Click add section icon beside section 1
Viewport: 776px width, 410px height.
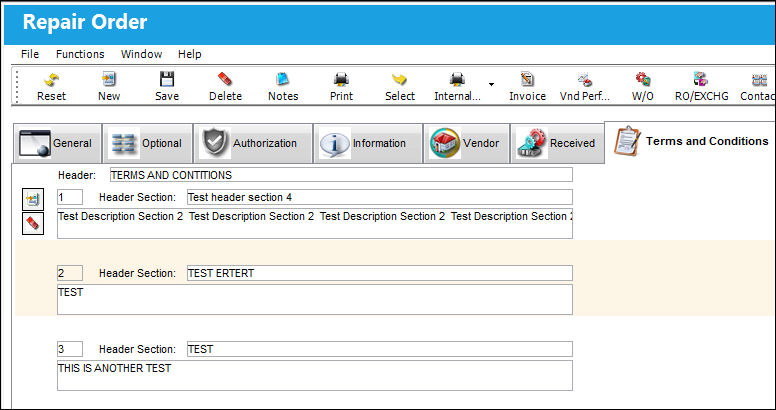33,200
